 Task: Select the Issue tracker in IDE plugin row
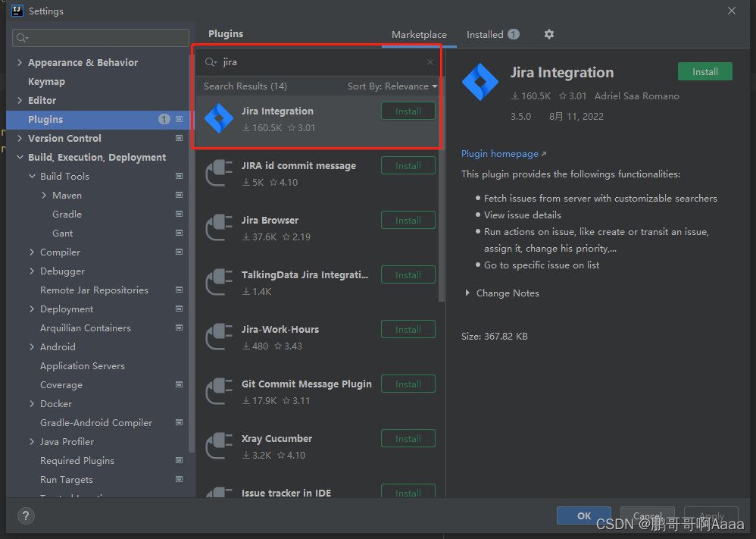pyautogui.click(x=318, y=490)
